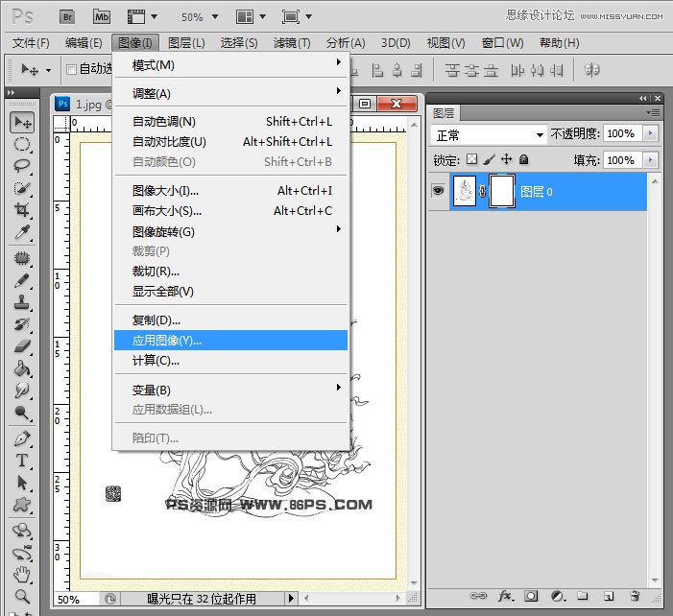Select the Move tool in toolbox
Viewport: 673px width, 616px height.
(22, 123)
